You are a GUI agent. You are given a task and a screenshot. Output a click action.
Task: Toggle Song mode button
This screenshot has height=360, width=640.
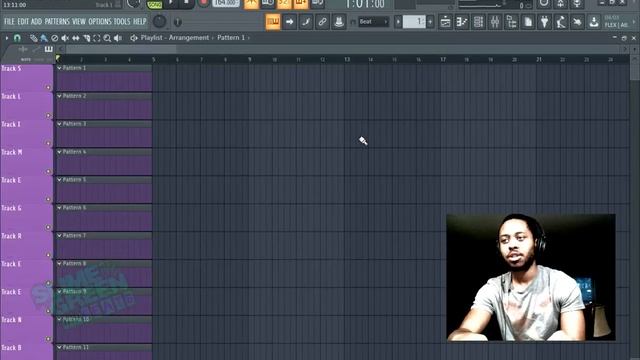[154, 4]
